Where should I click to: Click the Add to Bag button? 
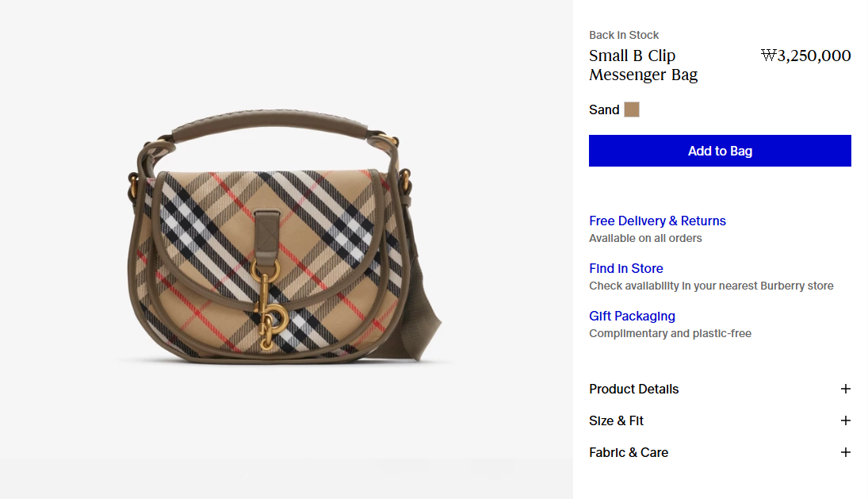[x=720, y=151]
